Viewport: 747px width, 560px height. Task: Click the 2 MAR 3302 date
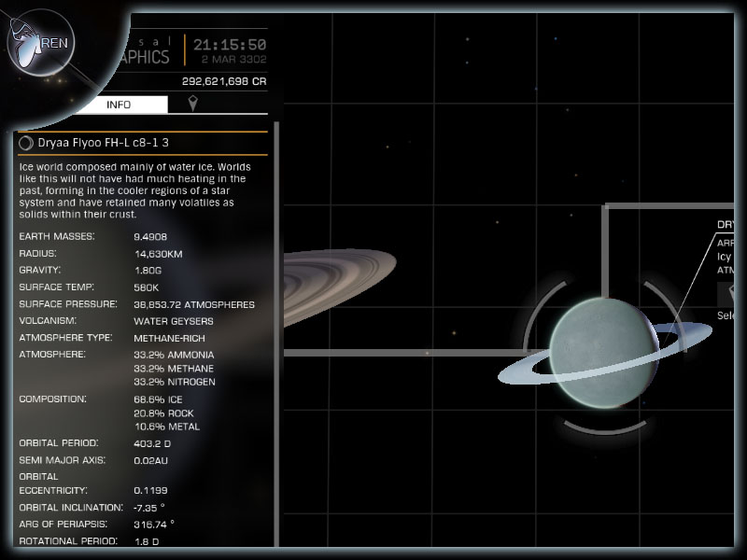coord(233,60)
